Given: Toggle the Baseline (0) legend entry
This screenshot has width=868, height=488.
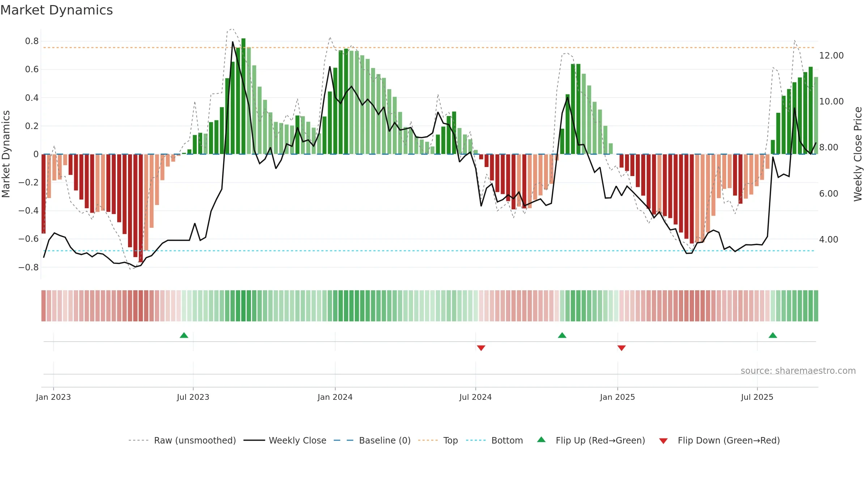Looking at the screenshot, I should tap(372, 440).
